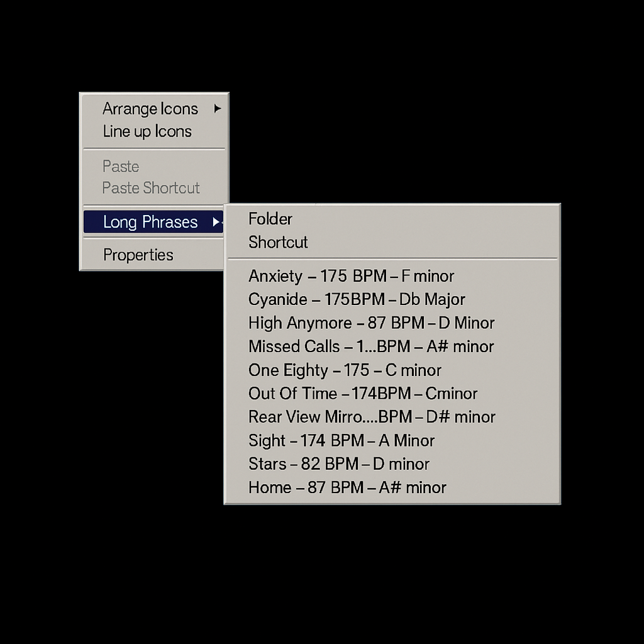Select One Eighty – 175 – C minor

pyautogui.click(x=392, y=370)
